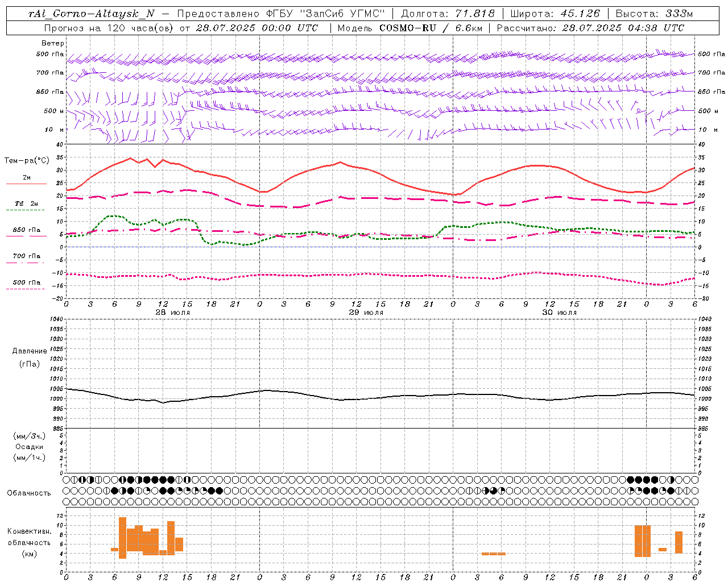This screenshot has width=728, height=582.
Task: Select the latitude value Широта: 45.126
Action: [555, 14]
